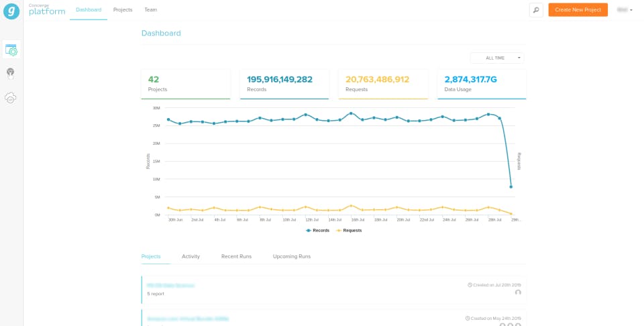This screenshot has height=326, width=644.
Task: Open the Team nav item
Action: 151,10
